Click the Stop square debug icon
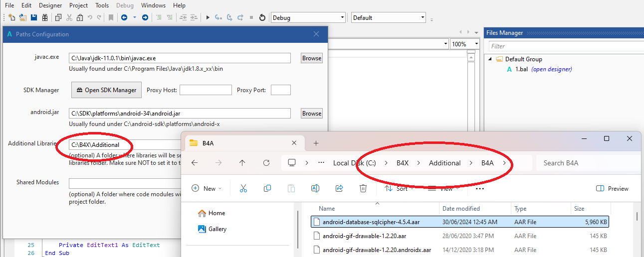 point(251,17)
